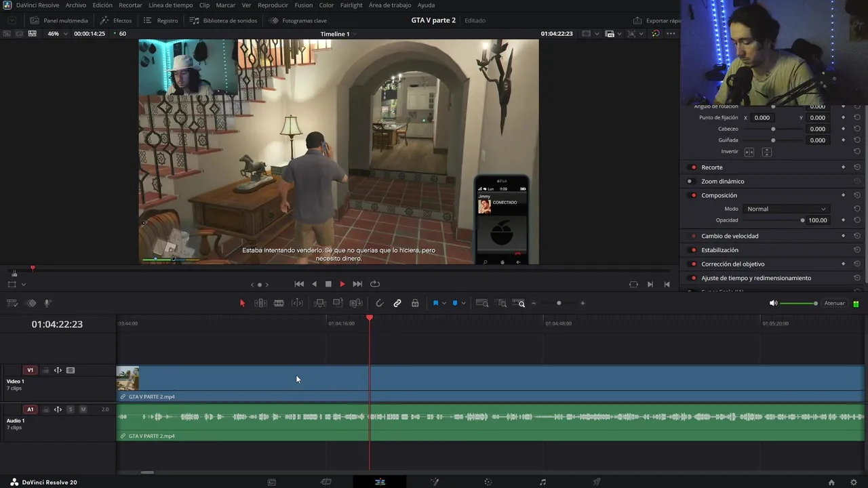Click the flip horizontal Invertir icon
Screen dimensions: 868x488
pyautogui.click(x=749, y=152)
